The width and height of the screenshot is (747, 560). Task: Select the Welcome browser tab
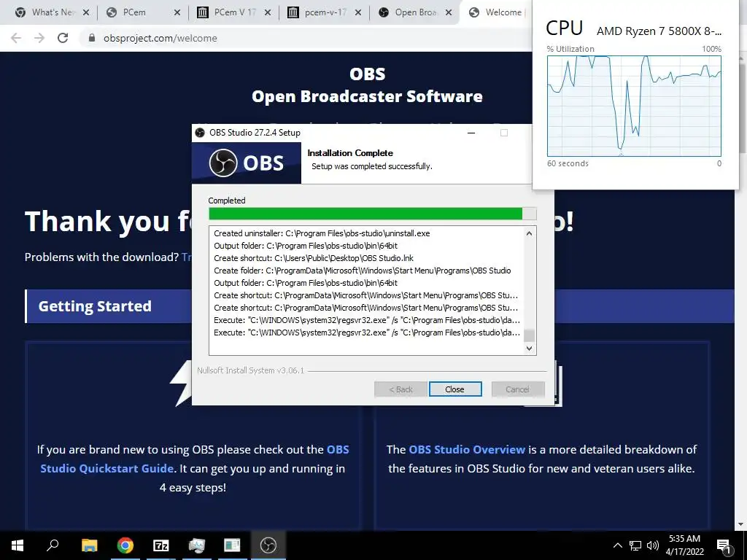pos(498,12)
